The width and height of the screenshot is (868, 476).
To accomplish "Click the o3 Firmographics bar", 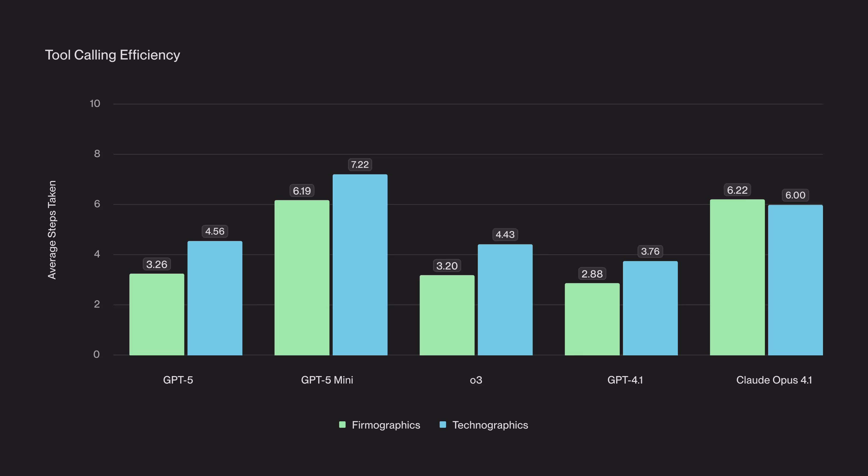I will 447,315.
